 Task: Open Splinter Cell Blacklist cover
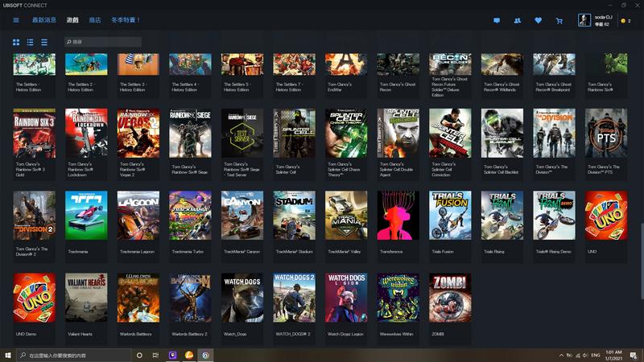coord(502,133)
